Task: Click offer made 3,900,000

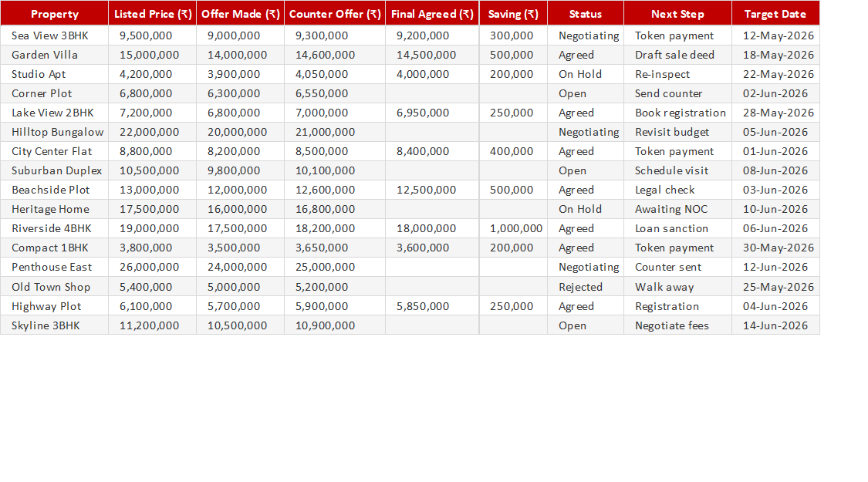Action: point(240,74)
